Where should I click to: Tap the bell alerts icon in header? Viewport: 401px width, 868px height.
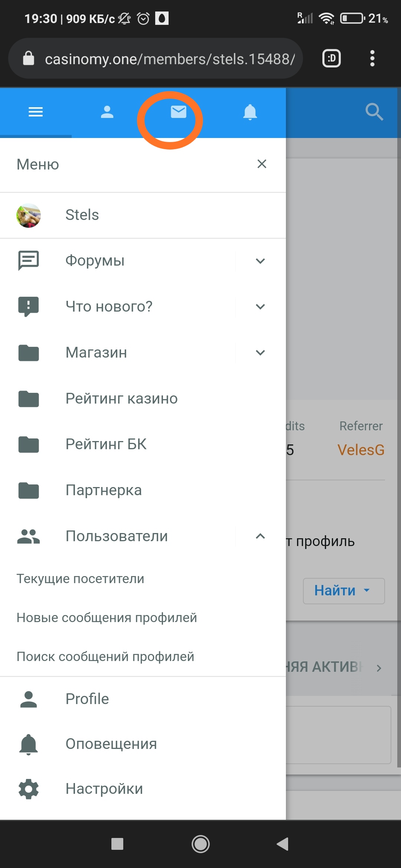click(x=250, y=112)
